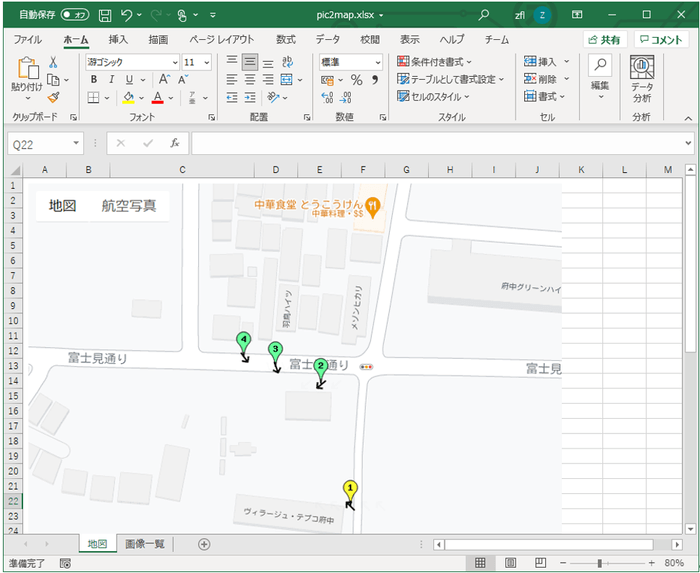Image resolution: width=700 pixels, height=573 pixels.
Task: Open font size dropdown
Action: (x=207, y=62)
